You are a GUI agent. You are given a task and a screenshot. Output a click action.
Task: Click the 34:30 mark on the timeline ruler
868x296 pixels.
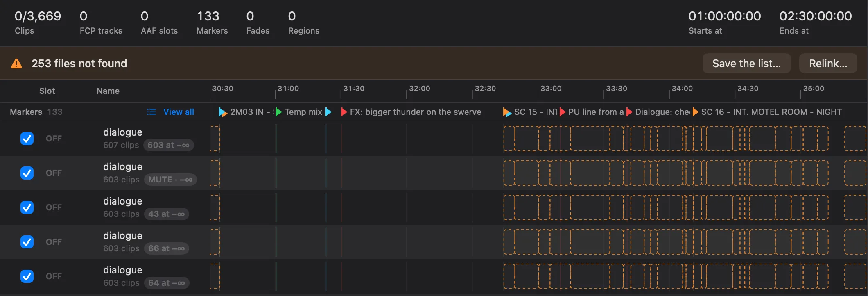point(748,89)
